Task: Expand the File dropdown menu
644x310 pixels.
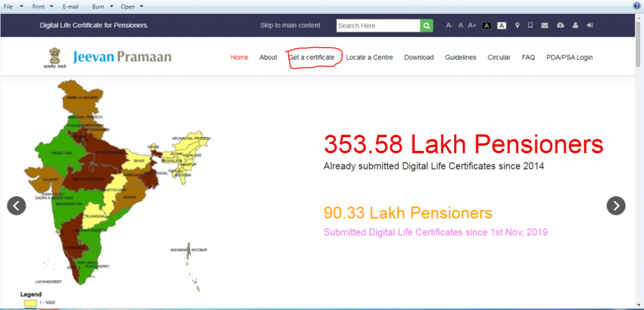Action: pos(13,6)
